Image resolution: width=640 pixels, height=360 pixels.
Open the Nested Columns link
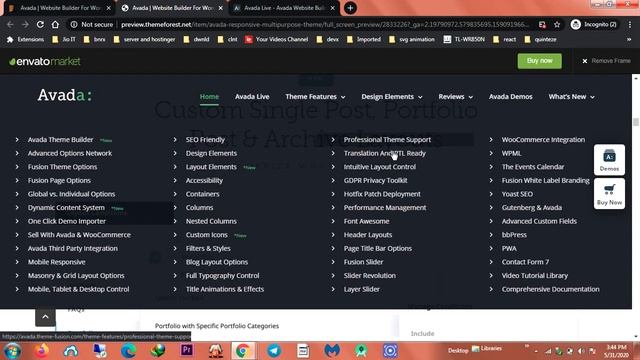[211, 221]
